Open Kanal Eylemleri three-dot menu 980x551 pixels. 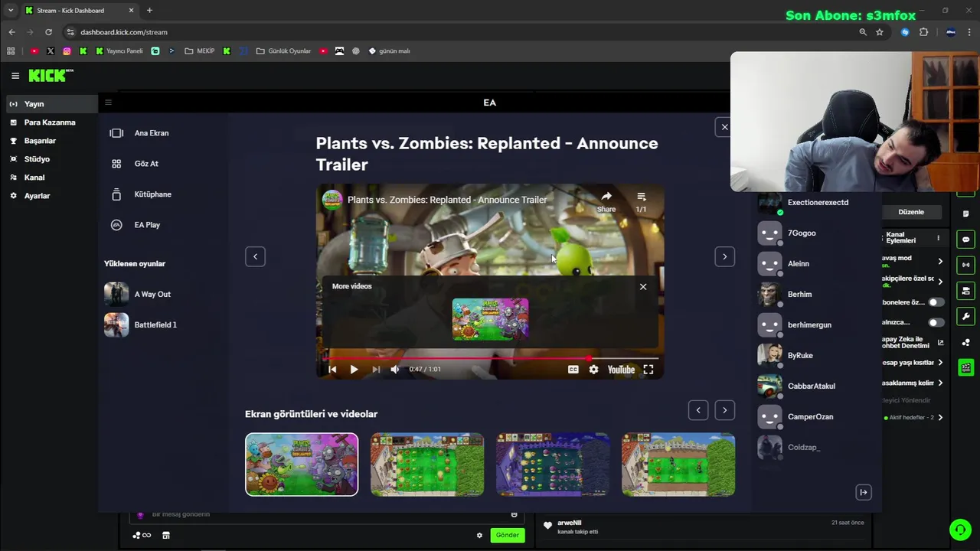[938, 238]
